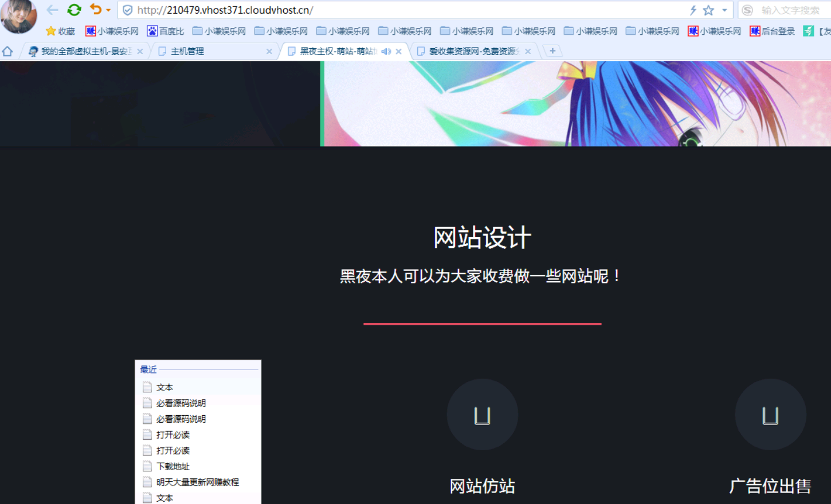
Task: Open the 后台登录 bookmark
Action: pyautogui.click(x=773, y=31)
